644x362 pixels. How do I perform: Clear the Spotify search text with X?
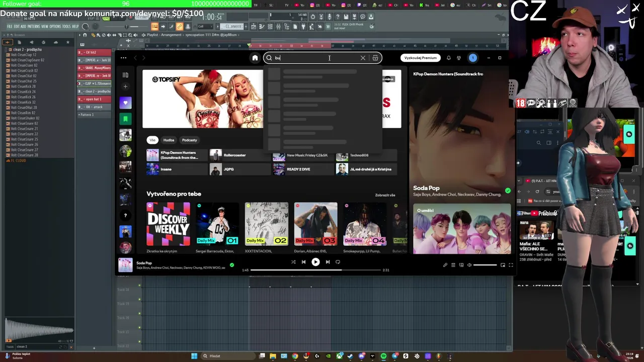(363, 58)
